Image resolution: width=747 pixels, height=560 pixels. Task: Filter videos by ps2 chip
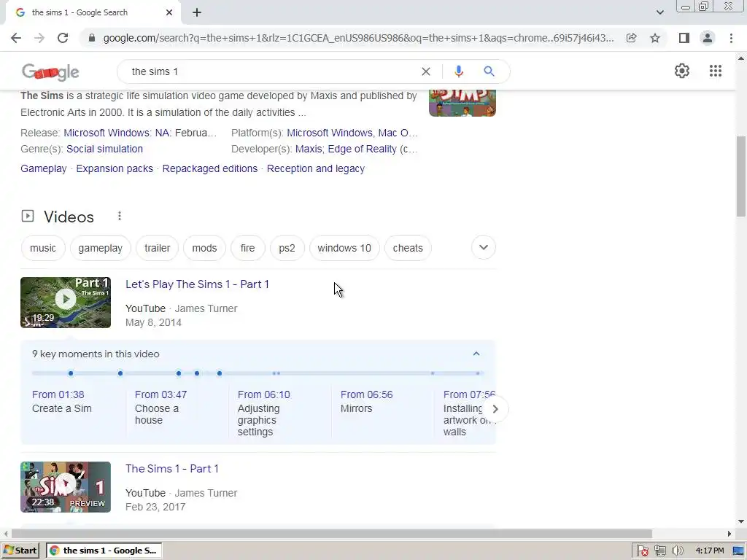287,248
